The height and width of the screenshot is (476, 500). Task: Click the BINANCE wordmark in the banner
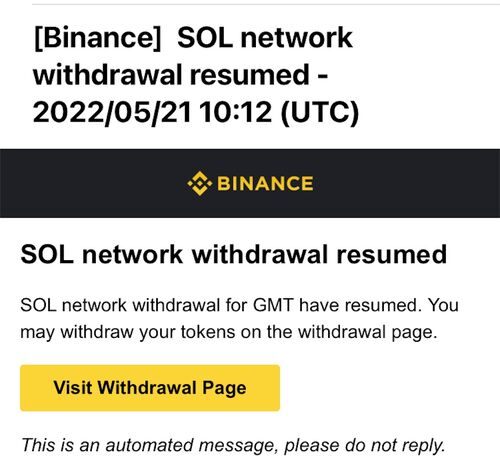tap(265, 183)
